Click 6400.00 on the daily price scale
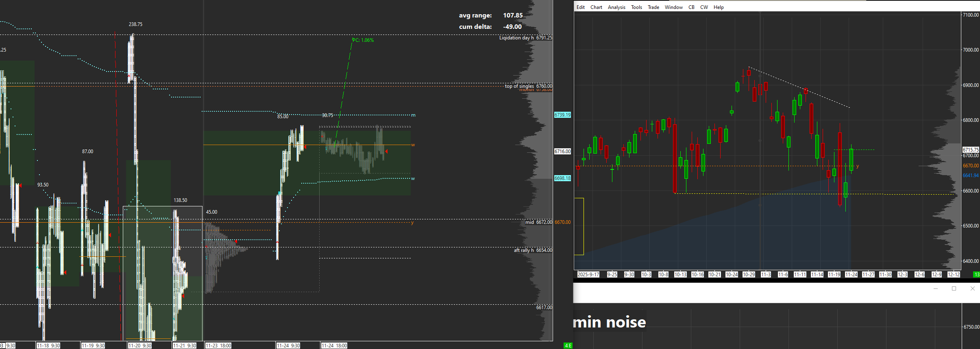 [x=971, y=261]
